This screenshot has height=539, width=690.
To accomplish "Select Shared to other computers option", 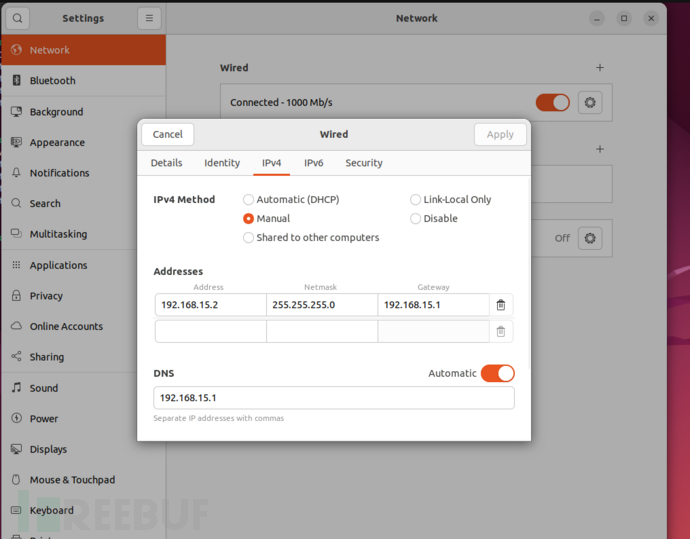I will 249,238.
